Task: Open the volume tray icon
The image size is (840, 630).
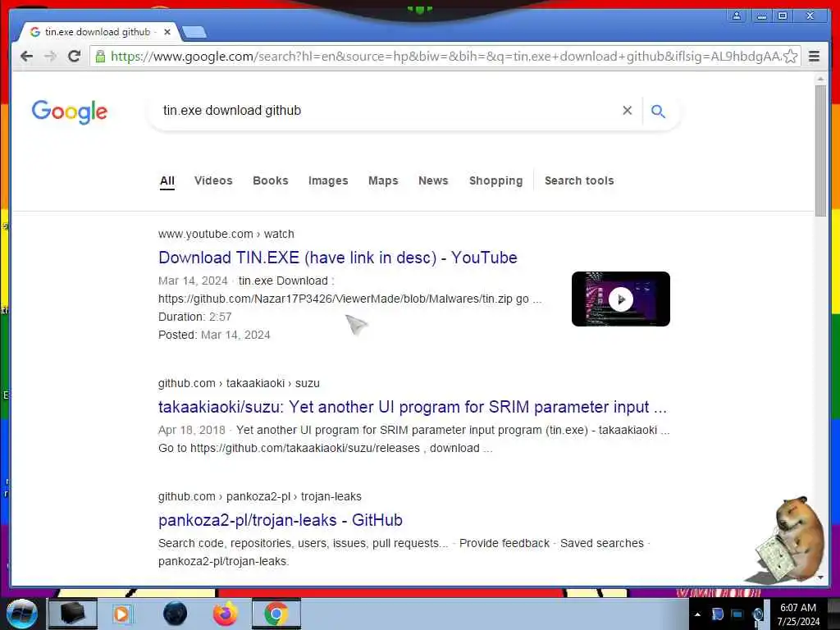Action: pyautogui.click(x=757, y=614)
